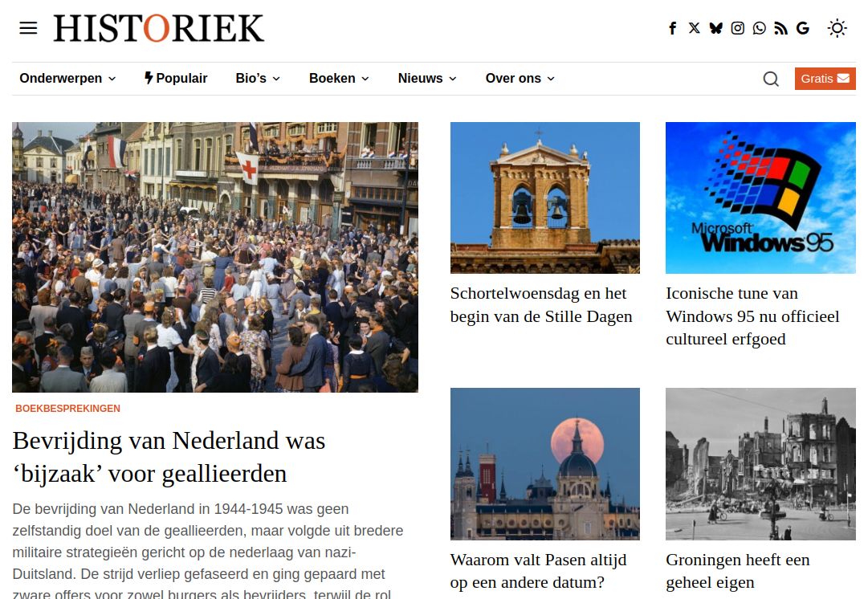868x599 pixels.
Task: Click the orange Gratis newsletter button
Action: tap(825, 79)
